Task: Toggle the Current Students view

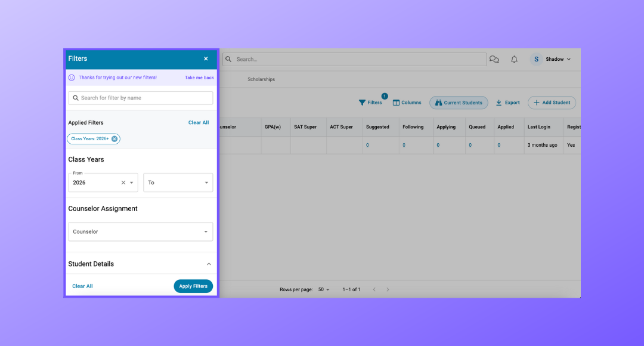Action: click(459, 103)
